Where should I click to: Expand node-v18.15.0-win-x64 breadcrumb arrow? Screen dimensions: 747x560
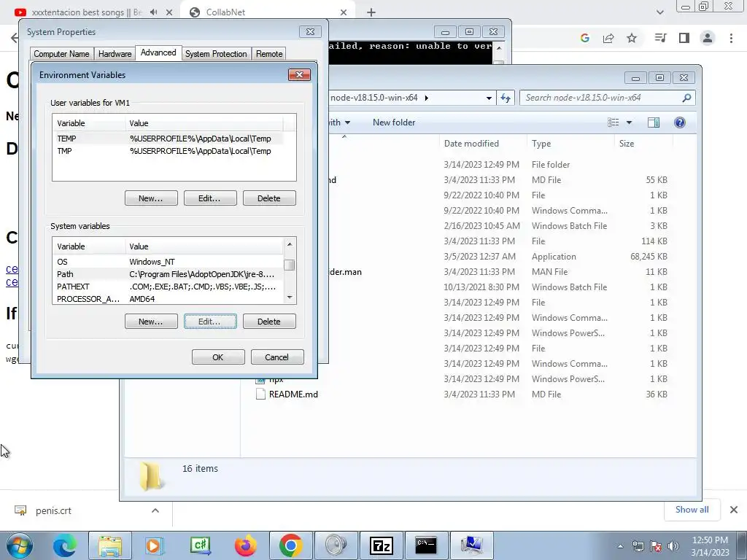click(x=426, y=98)
